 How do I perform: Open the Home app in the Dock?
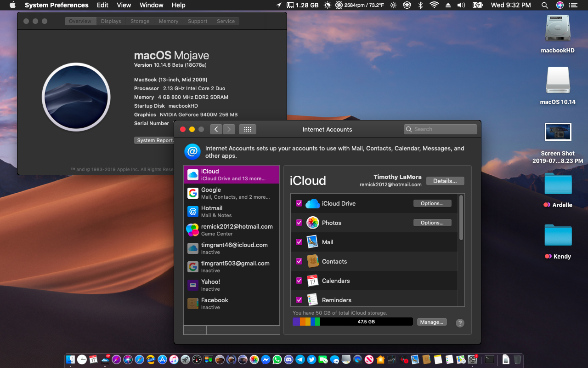click(x=381, y=359)
